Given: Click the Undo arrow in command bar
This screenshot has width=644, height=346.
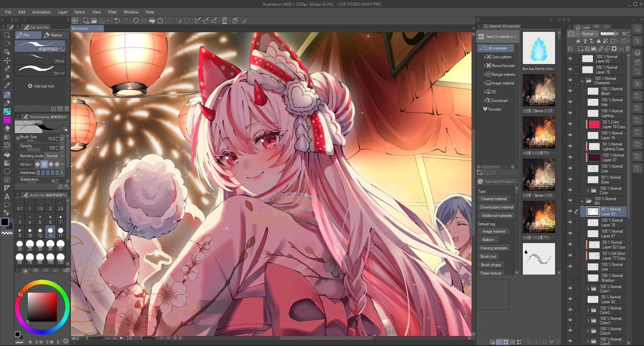Looking at the screenshot, I should (x=117, y=20).
